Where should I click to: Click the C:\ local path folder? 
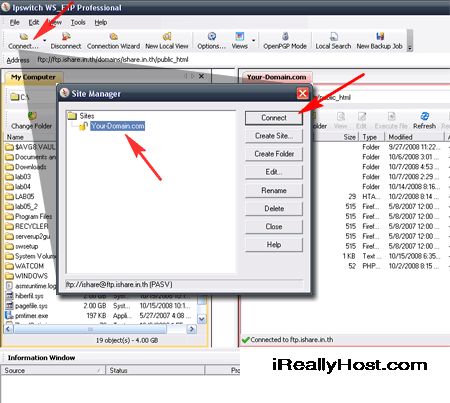(21, 97)
